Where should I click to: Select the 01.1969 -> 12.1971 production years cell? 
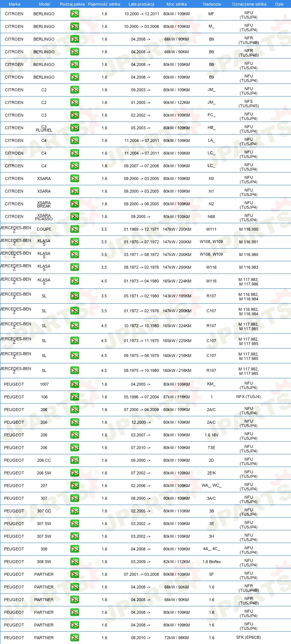141,229
